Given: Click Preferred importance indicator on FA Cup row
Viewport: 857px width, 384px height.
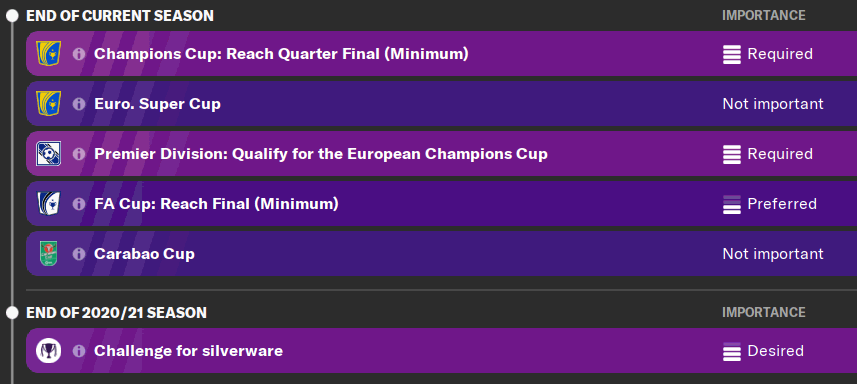Looking at the screenshot, I should [x=731, y=204].
